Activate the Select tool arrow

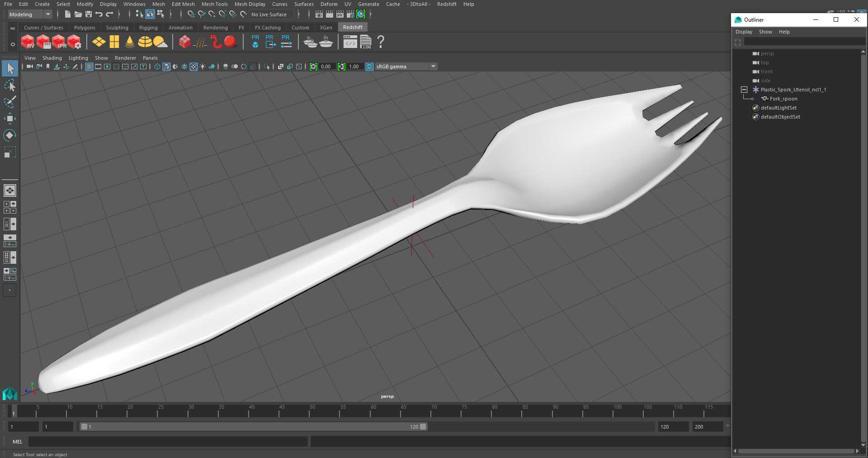pos(10,68)
